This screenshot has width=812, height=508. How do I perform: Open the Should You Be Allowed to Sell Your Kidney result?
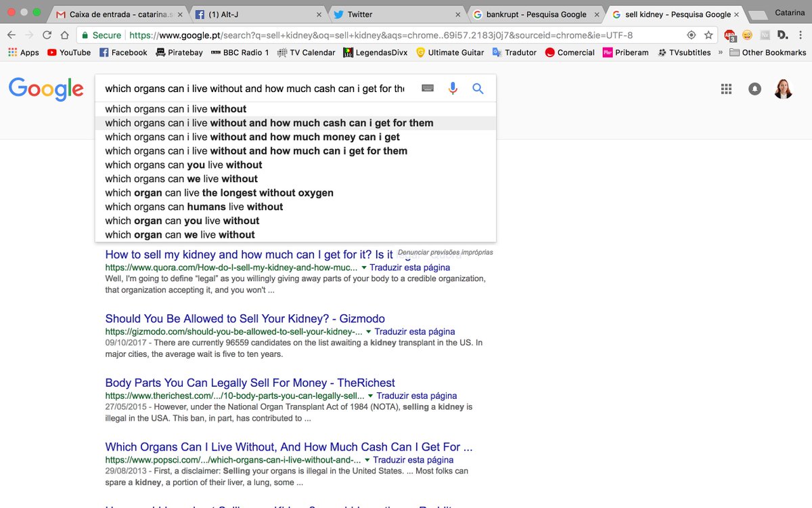(x=245, y=319)
